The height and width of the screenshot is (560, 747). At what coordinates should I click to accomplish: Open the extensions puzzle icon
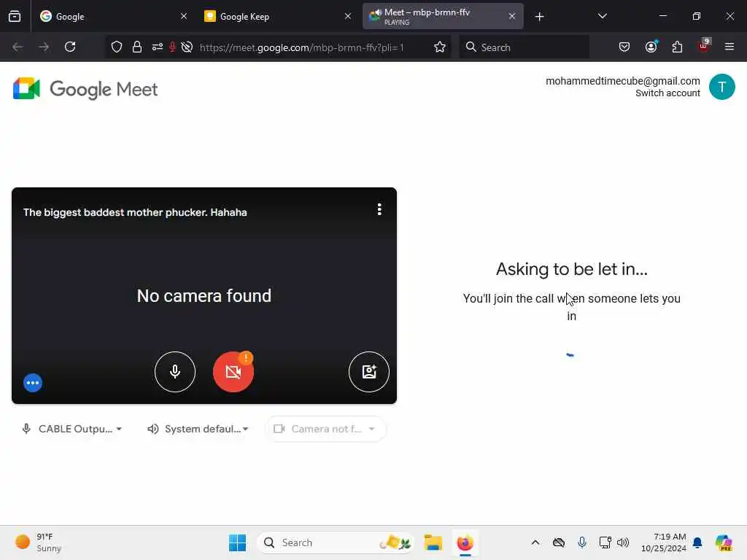(x=677, y=47)
